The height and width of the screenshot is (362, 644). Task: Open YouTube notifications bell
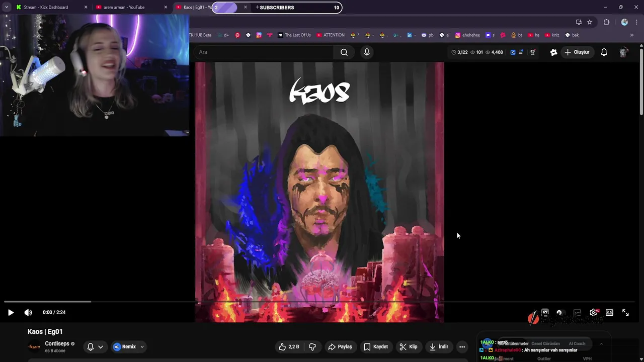point(604,52)
